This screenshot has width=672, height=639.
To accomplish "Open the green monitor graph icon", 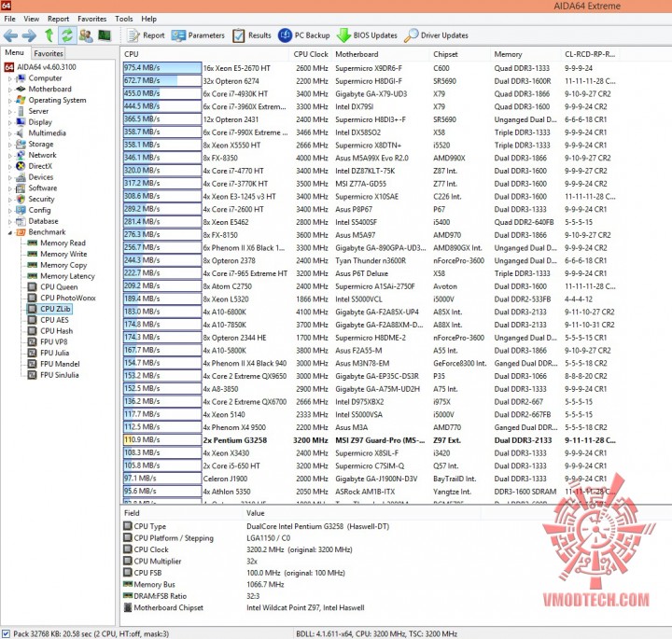I will coord(105,35).
